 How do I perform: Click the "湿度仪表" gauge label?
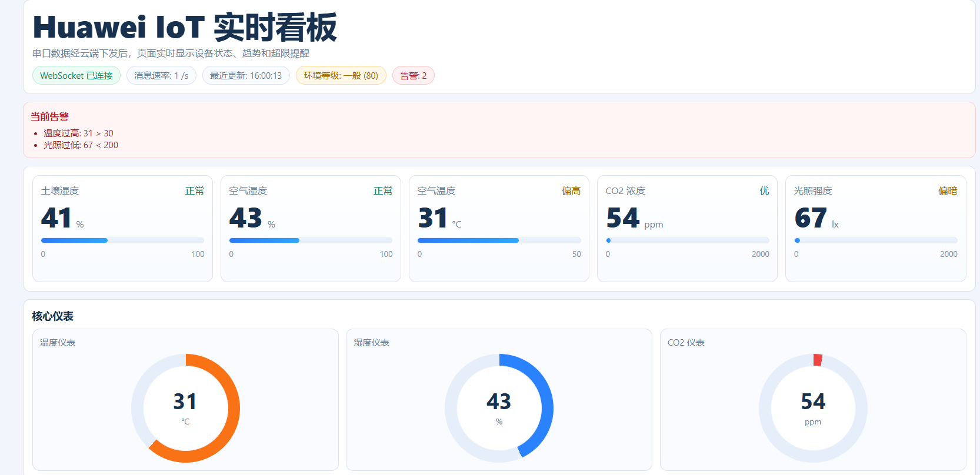pos(371,343)
